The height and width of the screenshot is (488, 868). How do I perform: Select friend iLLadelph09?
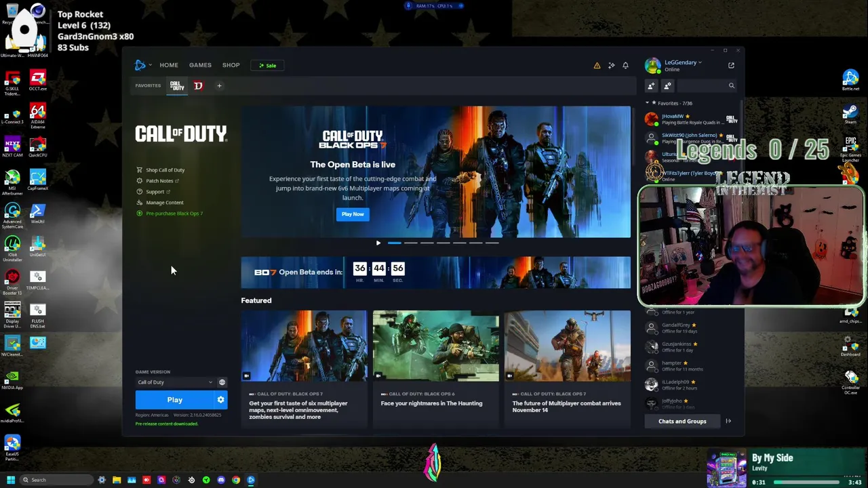tap(692, 385)
